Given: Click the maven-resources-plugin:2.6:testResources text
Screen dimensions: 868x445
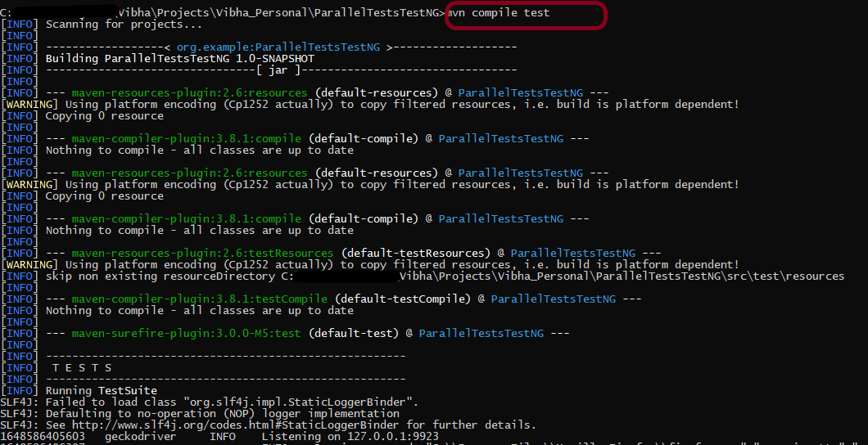Looking at the screenshot, I should (x=202, y=254).
